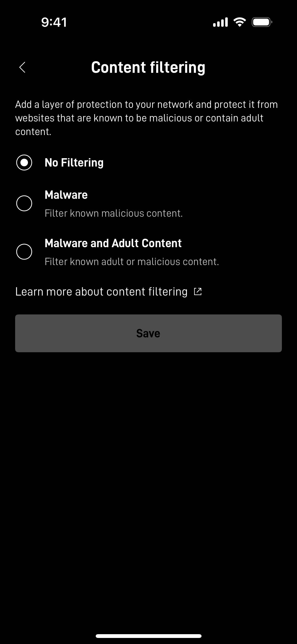Tap the filled dot inside No Filtering radio
The image size is (297, 644).
[x=24, y=163]
